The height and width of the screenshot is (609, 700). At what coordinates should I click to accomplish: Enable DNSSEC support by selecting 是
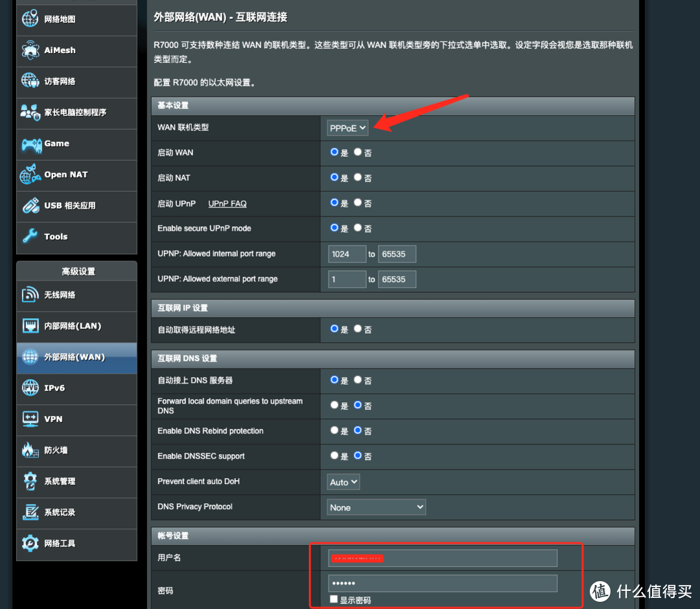334,456
